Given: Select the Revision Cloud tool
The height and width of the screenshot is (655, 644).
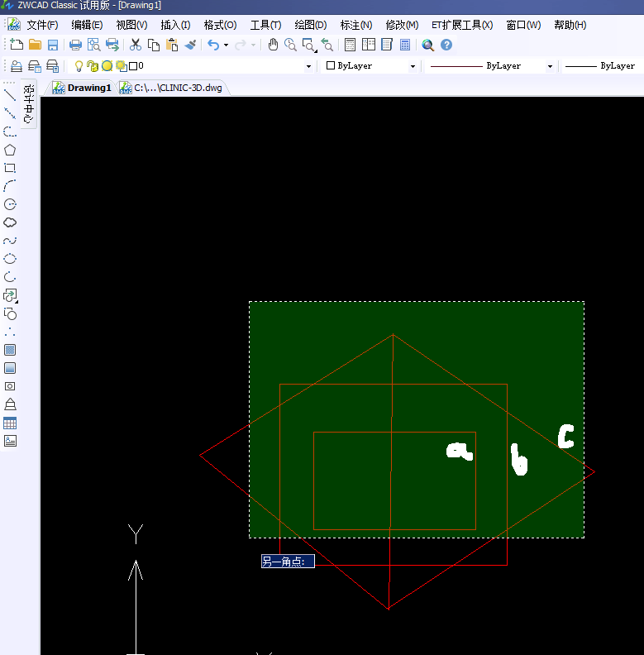Looking at the screenshot, I should tap(10, 222).
